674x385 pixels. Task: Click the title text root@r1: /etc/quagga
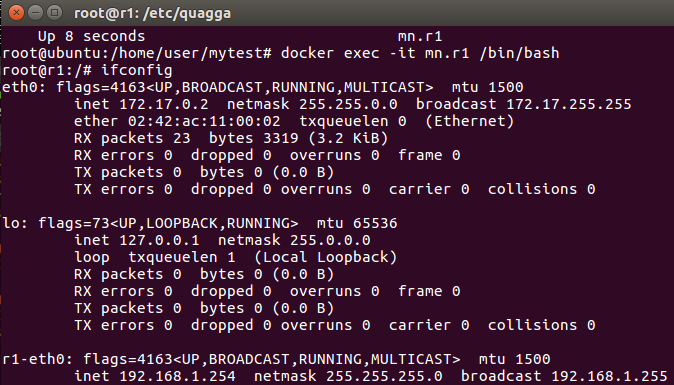[153, 13]
